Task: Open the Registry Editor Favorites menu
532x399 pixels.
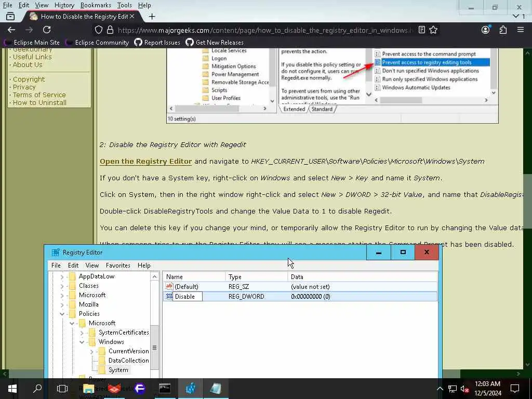Action: 118,265
